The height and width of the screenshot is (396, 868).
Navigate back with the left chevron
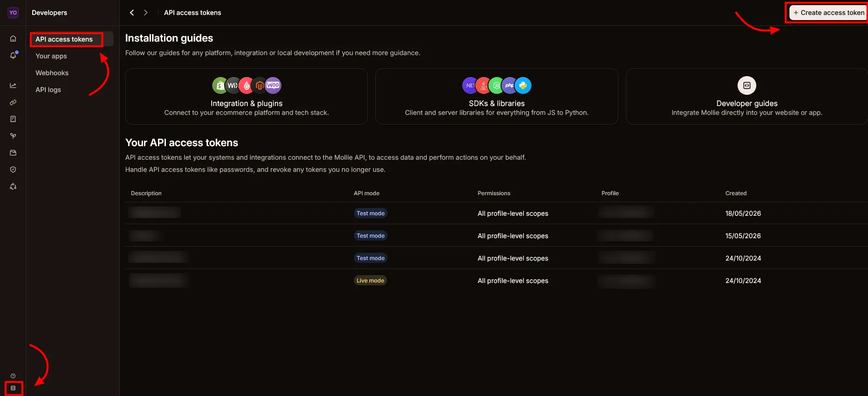[132, 13]
